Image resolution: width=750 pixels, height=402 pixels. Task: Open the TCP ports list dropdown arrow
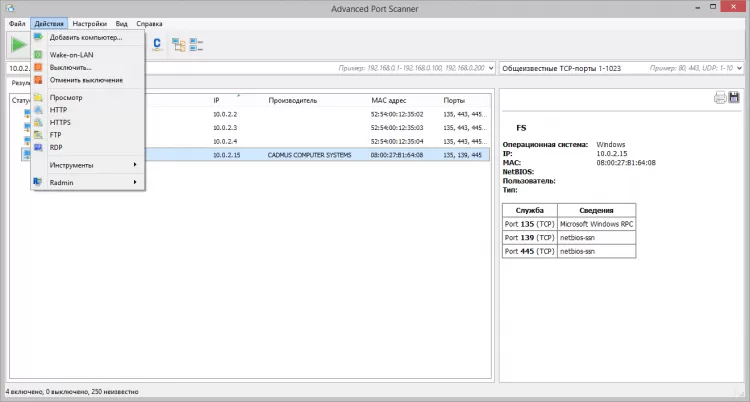[739, 68]
